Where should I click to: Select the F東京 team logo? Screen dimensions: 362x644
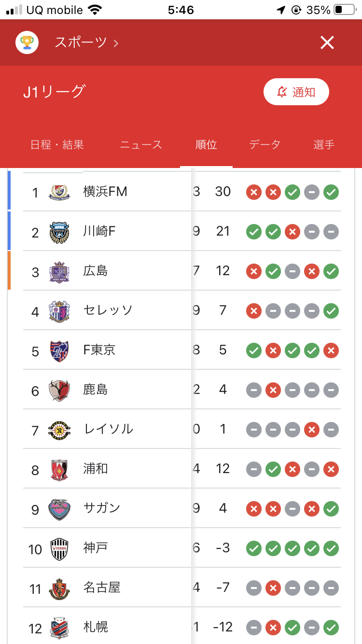(x=59, y=351)
